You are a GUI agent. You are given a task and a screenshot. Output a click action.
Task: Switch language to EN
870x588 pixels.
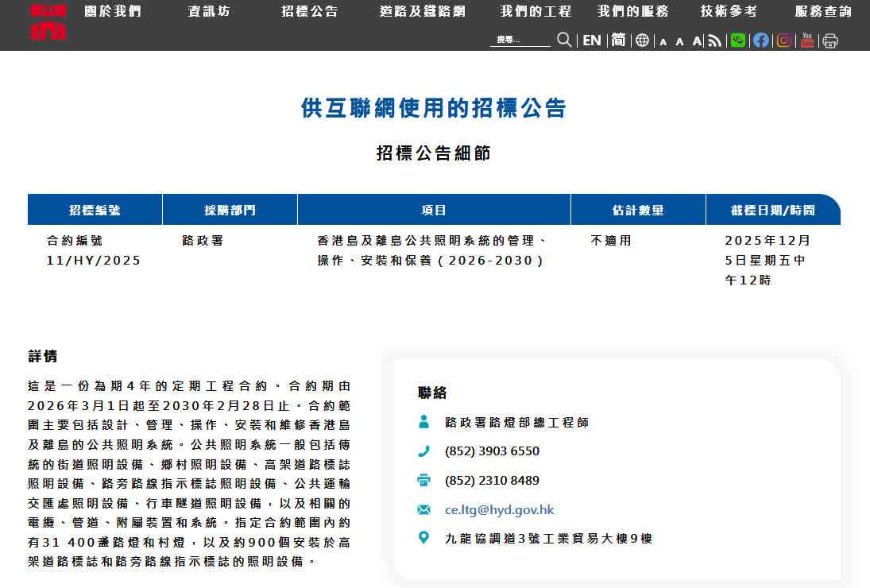pyautogui.click(x=592, y=40)
